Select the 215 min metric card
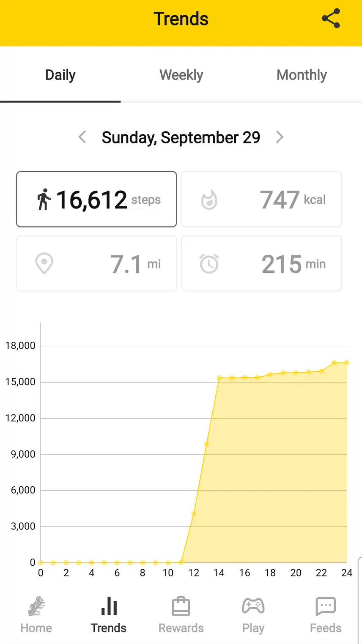The height and width of the screenshot is (644, 362). coord(261,263)
